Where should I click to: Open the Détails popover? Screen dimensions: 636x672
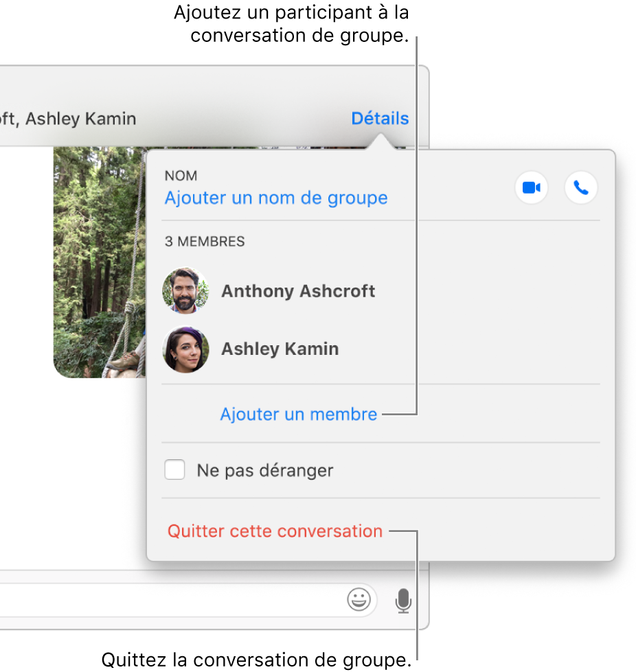(x=379, y=118)
